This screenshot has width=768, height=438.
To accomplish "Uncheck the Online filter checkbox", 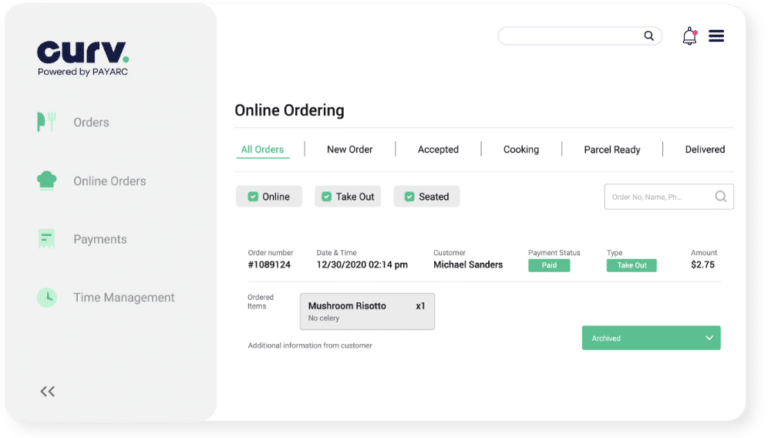I will click(x=253, y=197).
